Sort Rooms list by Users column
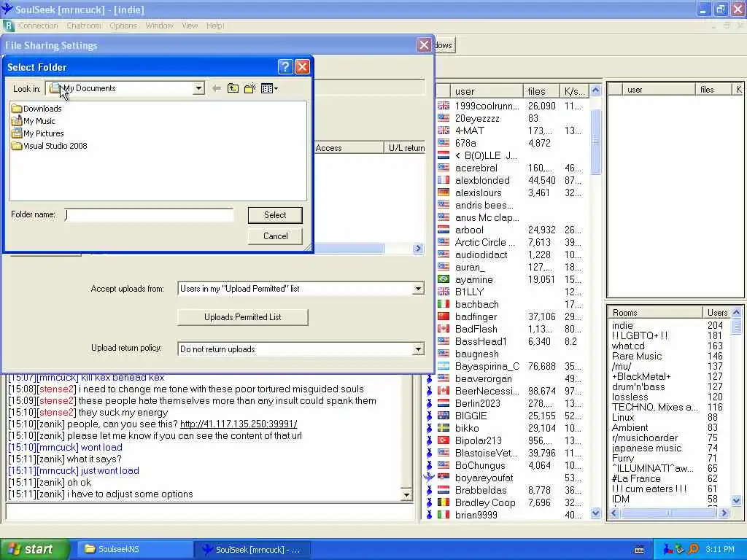Viewport: 747px width, 560px height. coord(716,312)
